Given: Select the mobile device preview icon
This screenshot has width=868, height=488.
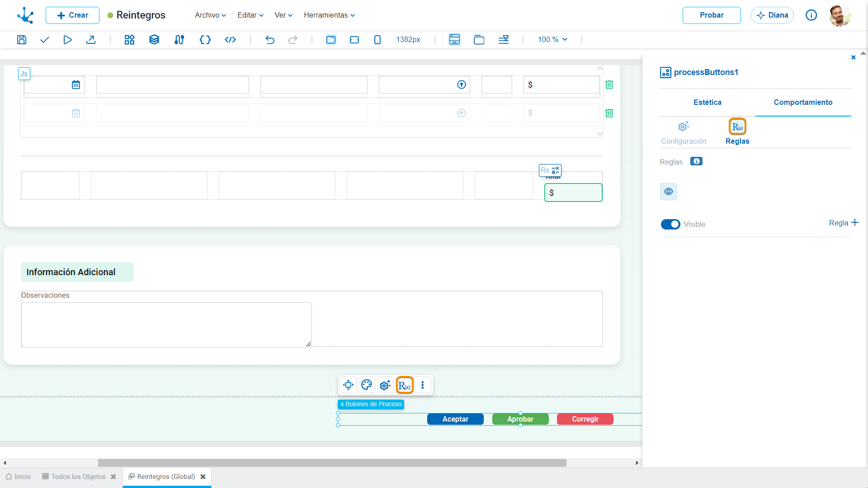Looking at the screenshot, I should 377,40.
